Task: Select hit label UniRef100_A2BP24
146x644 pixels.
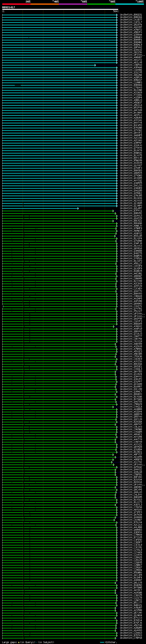Action: tap(131, 77)
